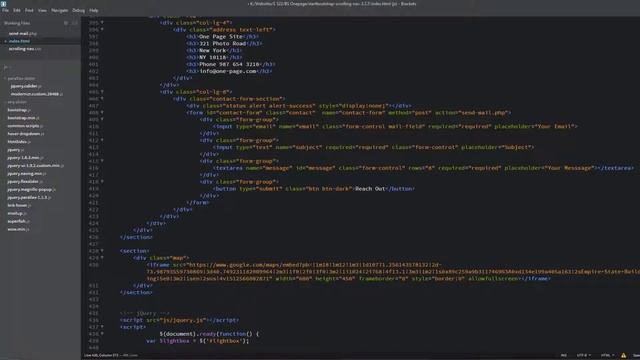The image size is (640, 360).
Task: Open mixitup.js in file tree
Action: 17,213
